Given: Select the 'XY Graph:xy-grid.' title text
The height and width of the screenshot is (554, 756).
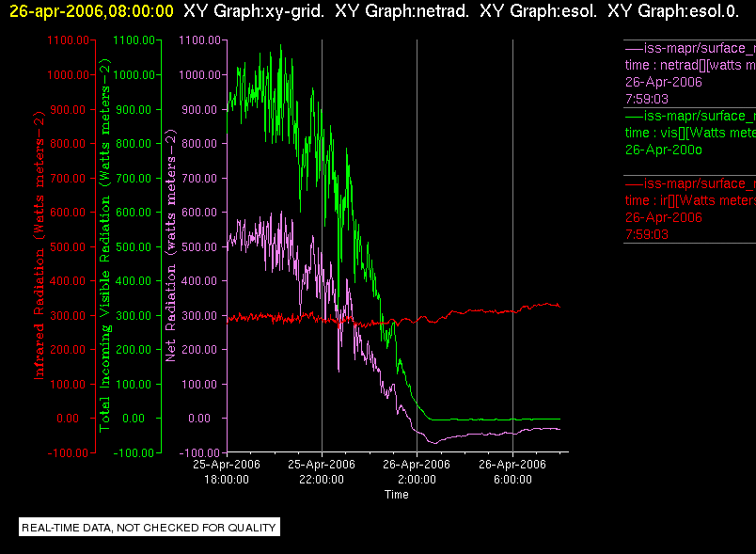Looking at the screenshot, I should tap(254, 11).
